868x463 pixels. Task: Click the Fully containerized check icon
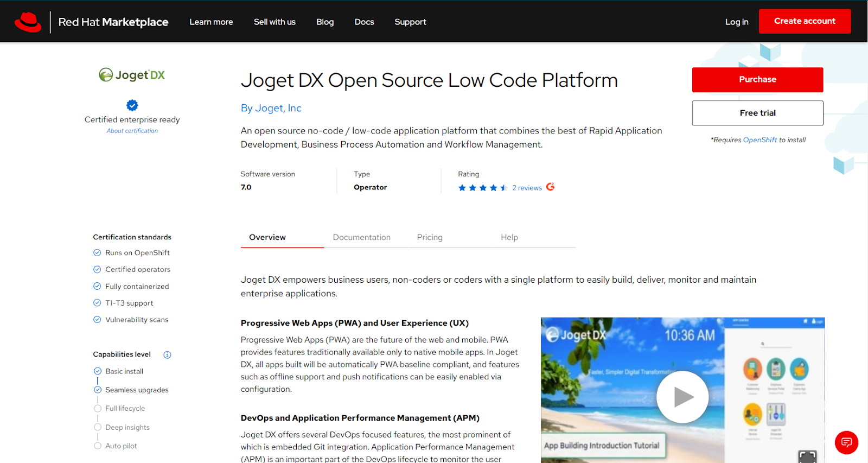click(97, 287)
